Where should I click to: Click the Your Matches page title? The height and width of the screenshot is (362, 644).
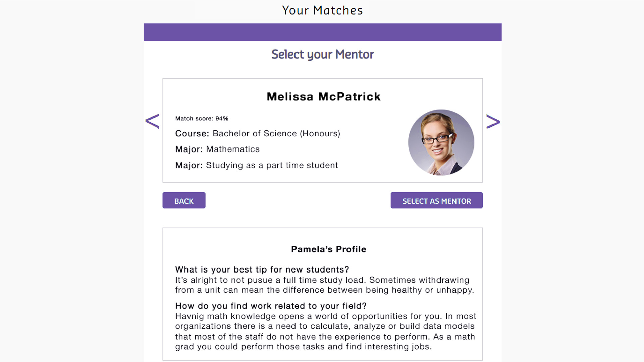(322, 10)
